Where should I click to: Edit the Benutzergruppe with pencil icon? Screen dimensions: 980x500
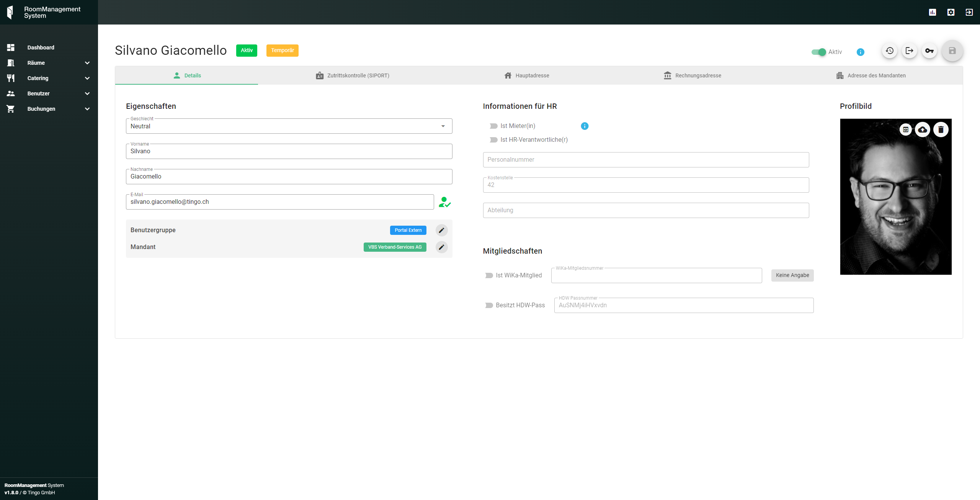tap(441, 230)
